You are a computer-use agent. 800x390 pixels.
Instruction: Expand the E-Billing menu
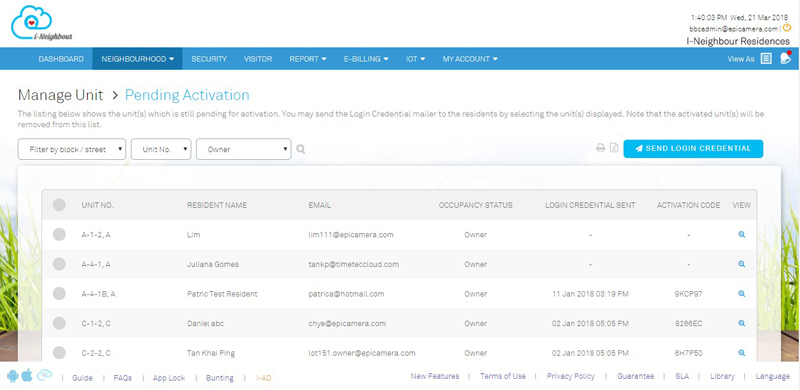pyautogui.click(x=366, y=59)
